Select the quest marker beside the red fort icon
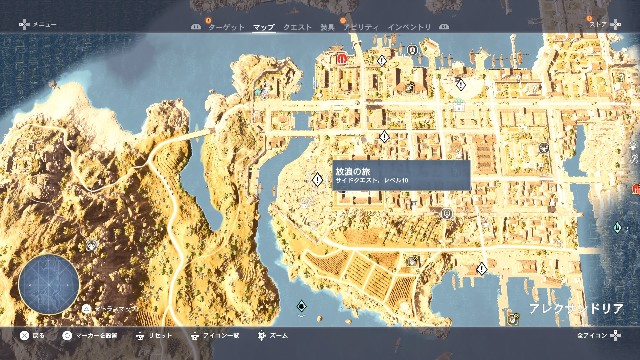 pos(382,61)
